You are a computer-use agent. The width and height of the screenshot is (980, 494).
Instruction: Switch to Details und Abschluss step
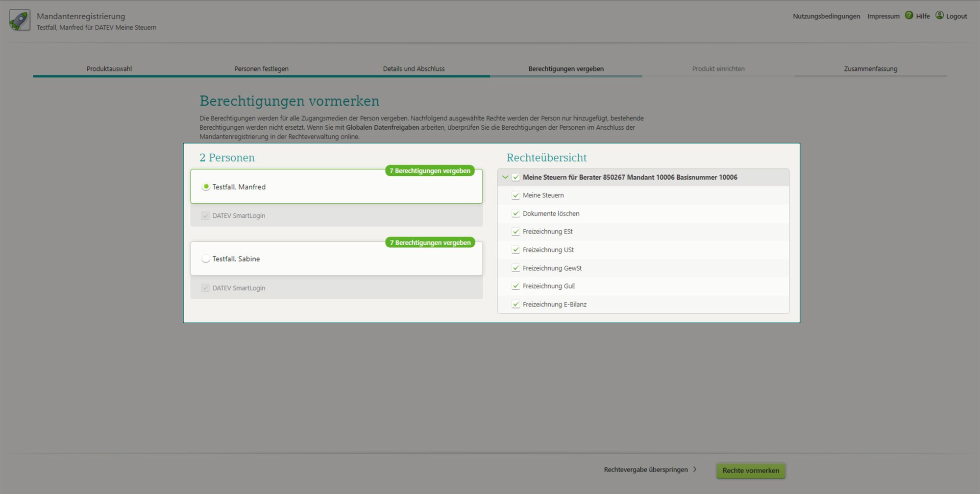coord(414,69)
